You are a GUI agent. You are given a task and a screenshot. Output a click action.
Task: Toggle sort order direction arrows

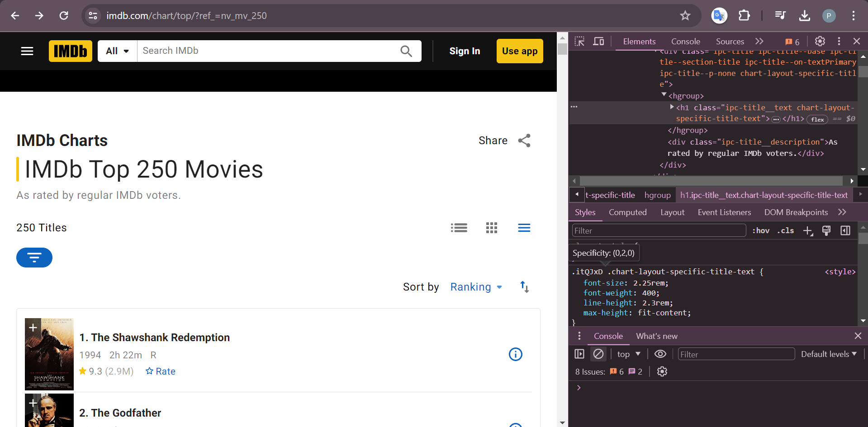(524, 287)
